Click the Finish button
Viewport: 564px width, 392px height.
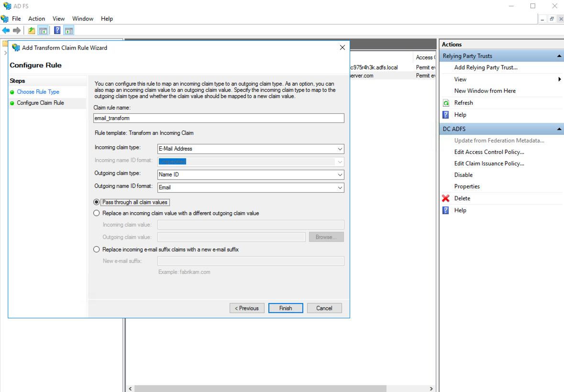tap(286, 308)
